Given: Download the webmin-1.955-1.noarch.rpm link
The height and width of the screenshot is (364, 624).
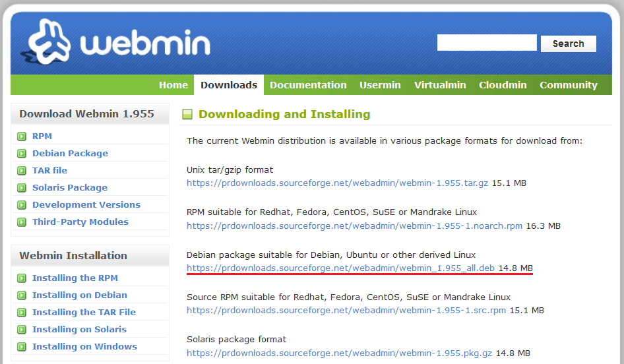Looking at the screenshot, I should 354,226.
